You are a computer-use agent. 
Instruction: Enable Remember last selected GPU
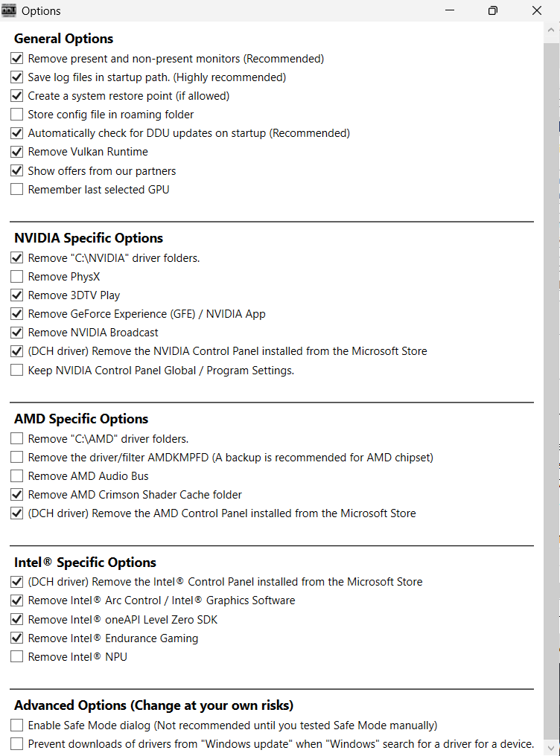(17, 190)
